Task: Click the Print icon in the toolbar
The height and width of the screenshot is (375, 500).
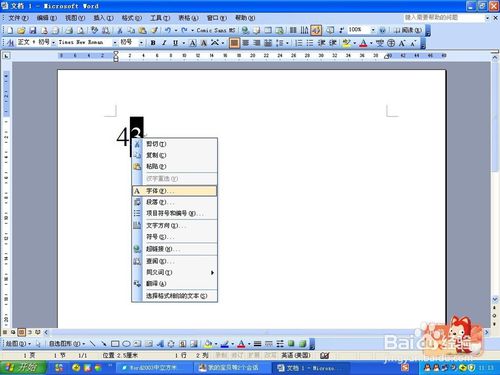Action: point(69,30)
